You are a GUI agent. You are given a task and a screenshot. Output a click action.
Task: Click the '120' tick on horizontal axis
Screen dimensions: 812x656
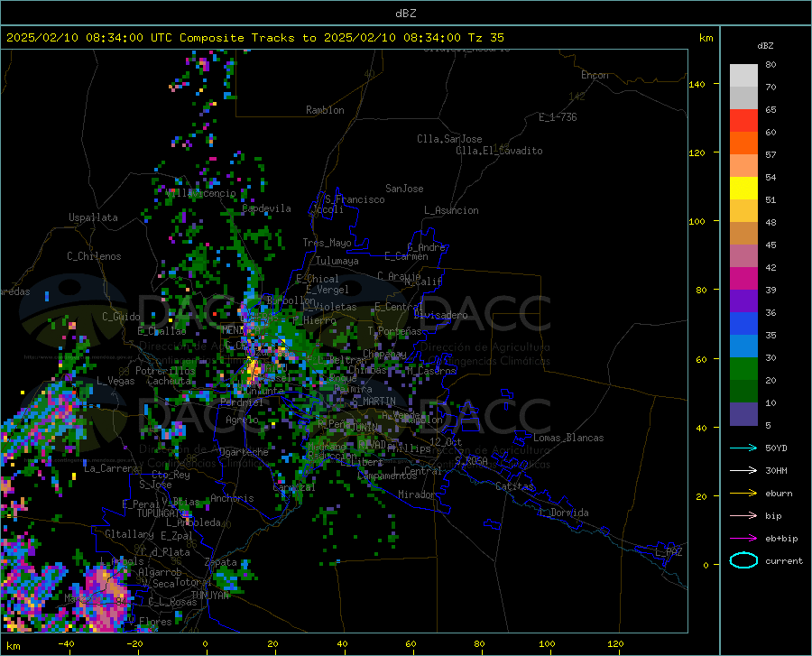tap(615, 644)
